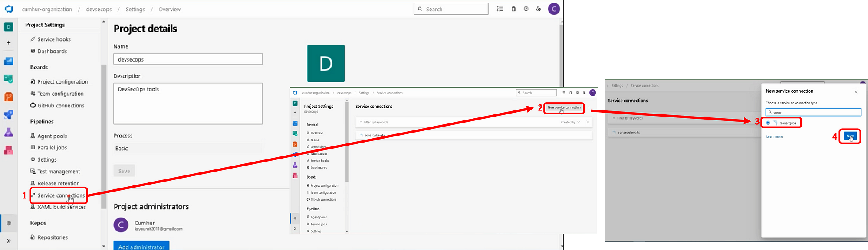The height and width of the screenshot is (250, 868).
Task: Select the SonarQube radio button
Action: (768, 123)
